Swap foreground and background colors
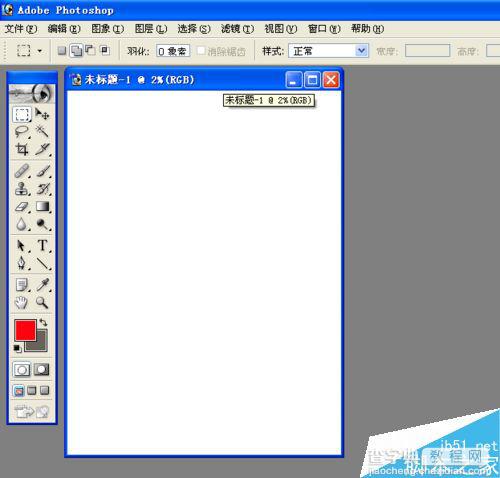 coord(43,322)
